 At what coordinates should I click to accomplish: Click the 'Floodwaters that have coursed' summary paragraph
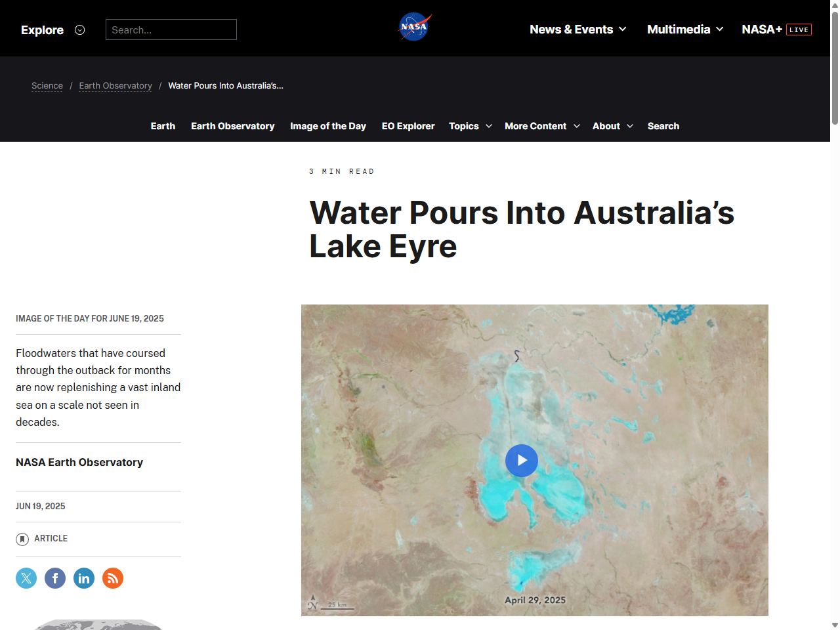pos(98,387)
